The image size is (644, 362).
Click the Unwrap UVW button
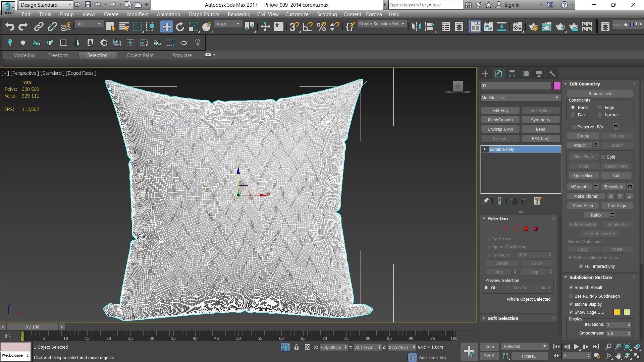click(500, 129)
